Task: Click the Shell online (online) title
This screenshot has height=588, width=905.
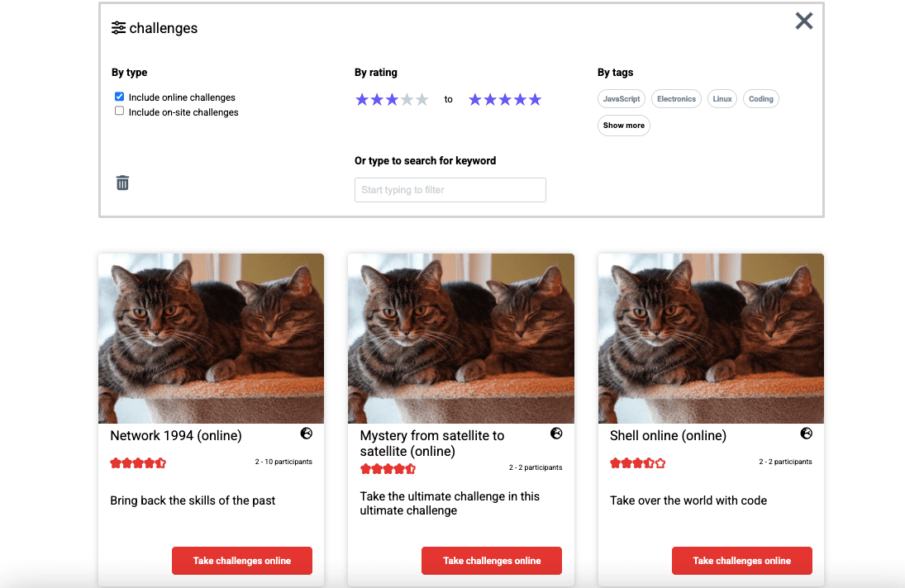Action: click(x=668, y=435)
